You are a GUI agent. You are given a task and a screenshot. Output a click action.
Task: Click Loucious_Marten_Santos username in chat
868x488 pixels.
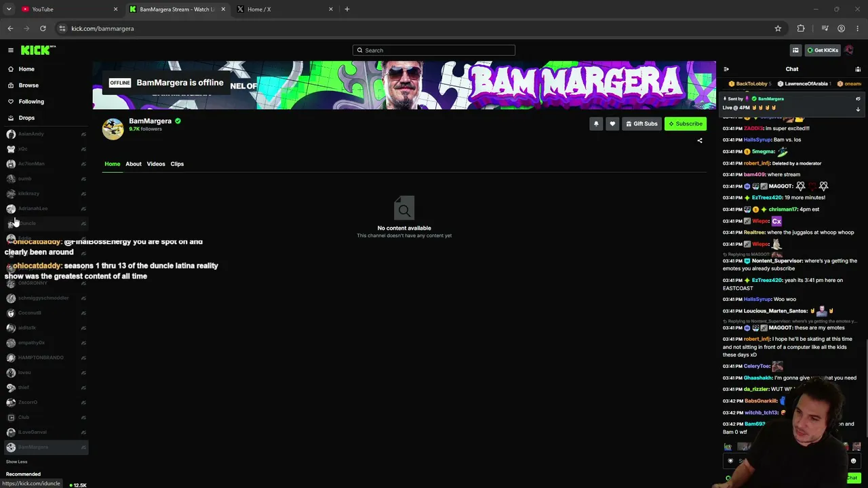776,311
